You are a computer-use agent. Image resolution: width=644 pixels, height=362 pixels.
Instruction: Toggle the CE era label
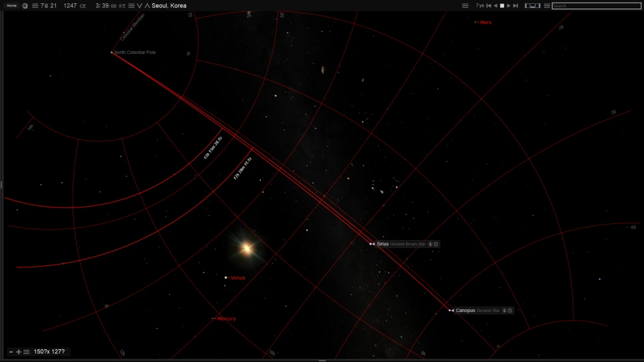pos(83,6)
